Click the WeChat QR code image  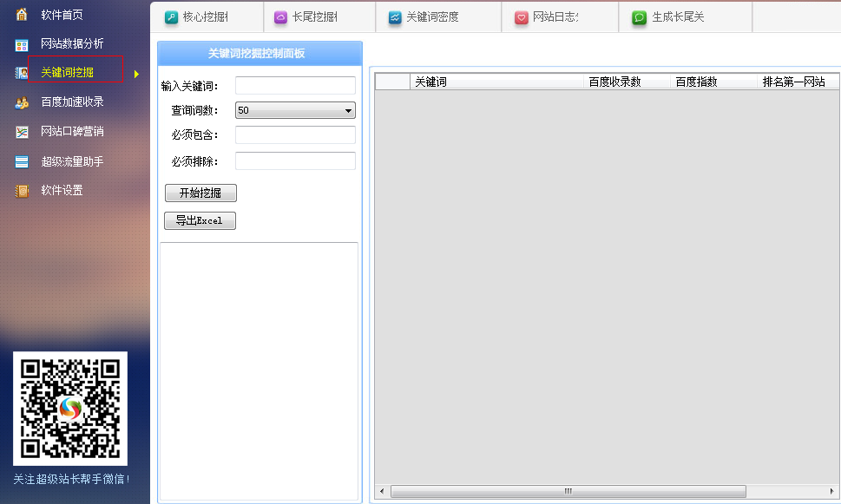[x=70, y=409]
